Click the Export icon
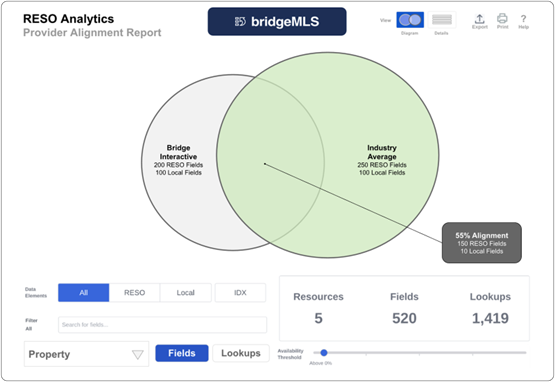Image resolution: width=555 pixels, height=382 pixels. coord(480,19)
